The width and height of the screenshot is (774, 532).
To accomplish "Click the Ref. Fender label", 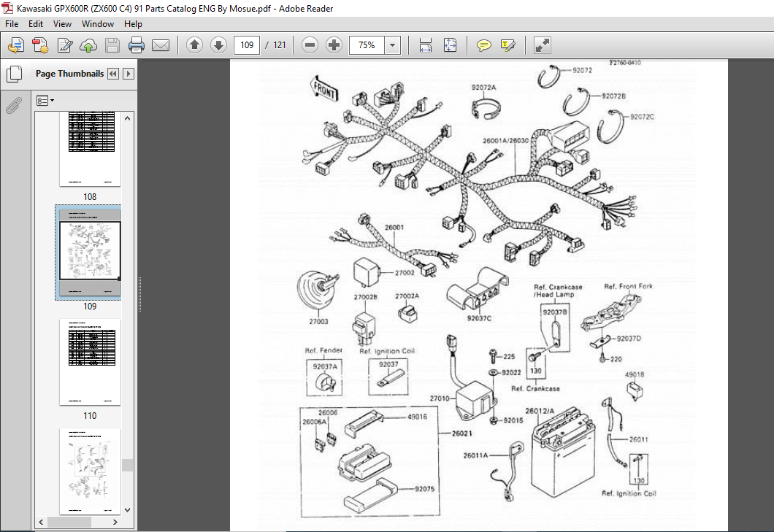I will (323, 350).
